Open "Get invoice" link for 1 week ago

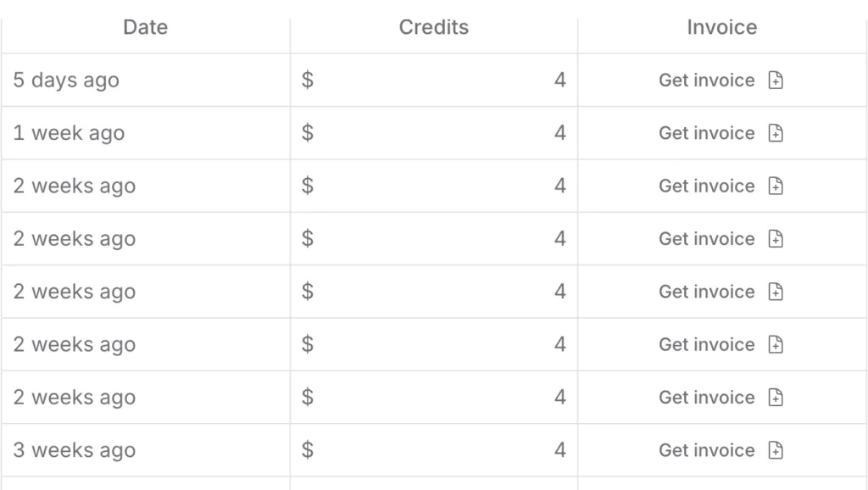[x=706, y=133]
